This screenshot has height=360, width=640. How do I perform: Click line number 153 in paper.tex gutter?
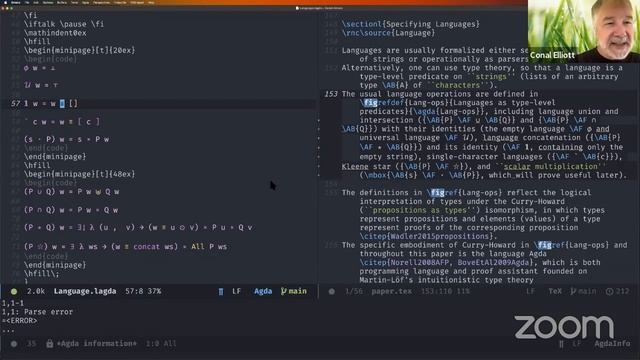click(x=331, y=94)
